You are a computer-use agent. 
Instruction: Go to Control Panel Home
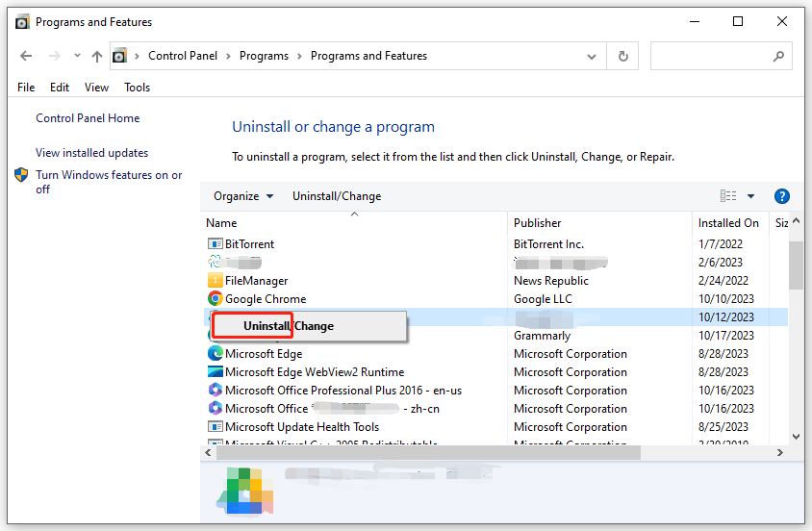[x=88, y=118]
